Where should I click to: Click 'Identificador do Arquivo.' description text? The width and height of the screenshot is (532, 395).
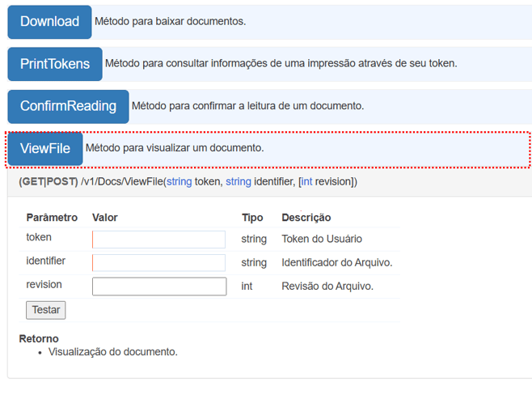click(x=336, y=263)
